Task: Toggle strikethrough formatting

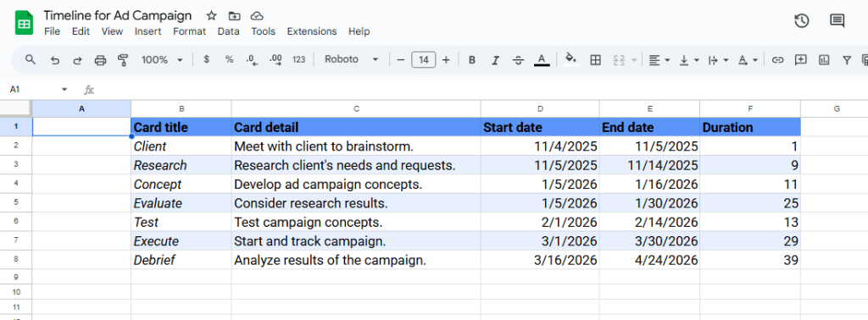Action: coord(518,60)
